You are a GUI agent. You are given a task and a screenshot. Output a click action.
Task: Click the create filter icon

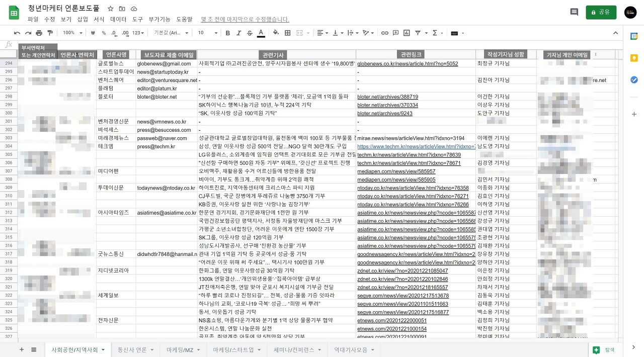click(418, 33)
